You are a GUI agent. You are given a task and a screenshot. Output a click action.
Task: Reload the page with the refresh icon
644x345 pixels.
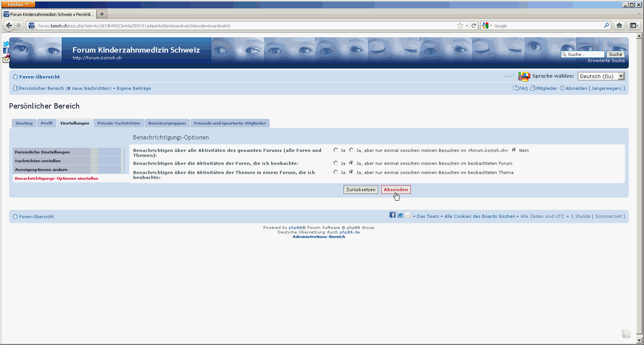click(x=474, y=26)
